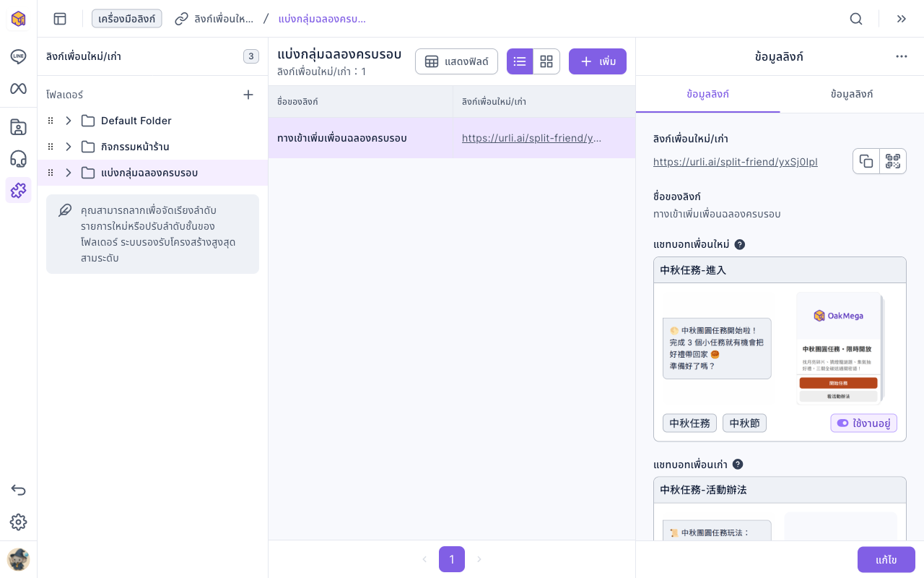Click help icon beside แชทบอทเพื่อนใหม่
Screen dimensions: 924x578
point(740,244)
